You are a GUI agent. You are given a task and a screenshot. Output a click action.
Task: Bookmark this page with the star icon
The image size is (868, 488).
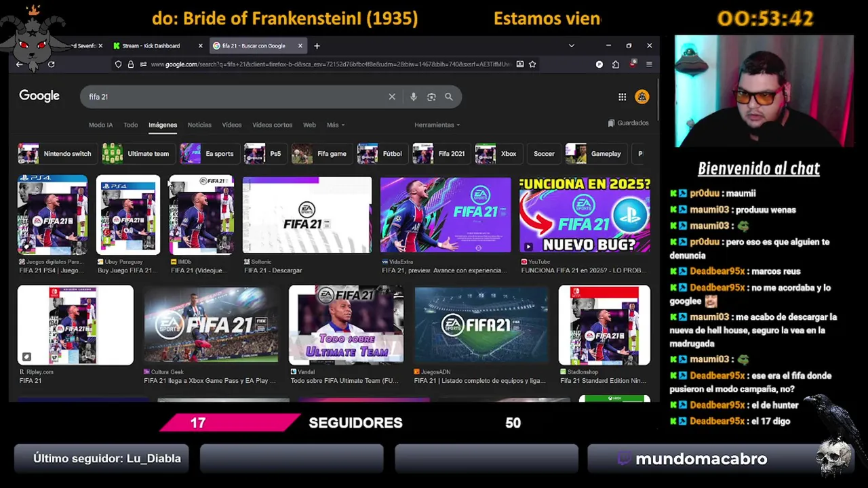click(532, 64)
